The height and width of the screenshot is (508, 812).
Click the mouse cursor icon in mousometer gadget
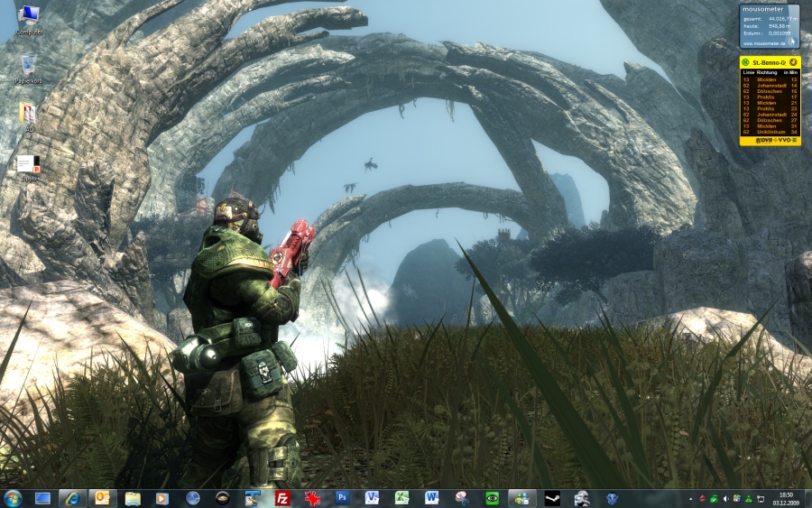tap(791, 41)
